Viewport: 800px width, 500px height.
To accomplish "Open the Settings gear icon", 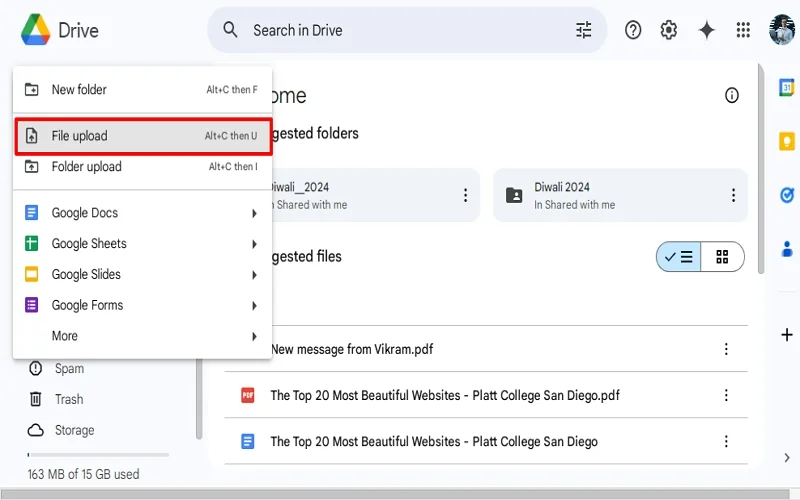I will 668,30.
